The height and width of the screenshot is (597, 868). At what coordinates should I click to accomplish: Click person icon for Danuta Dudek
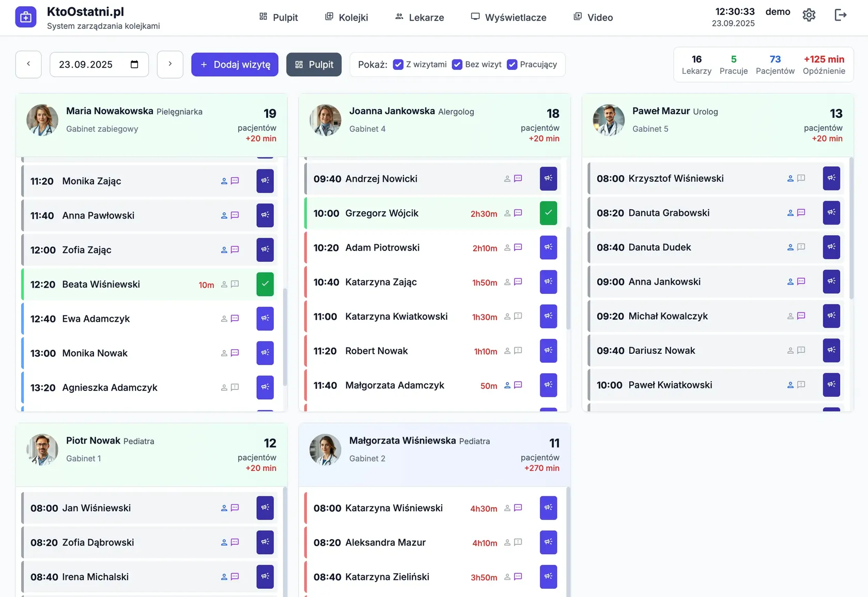[x=791, y=247]
